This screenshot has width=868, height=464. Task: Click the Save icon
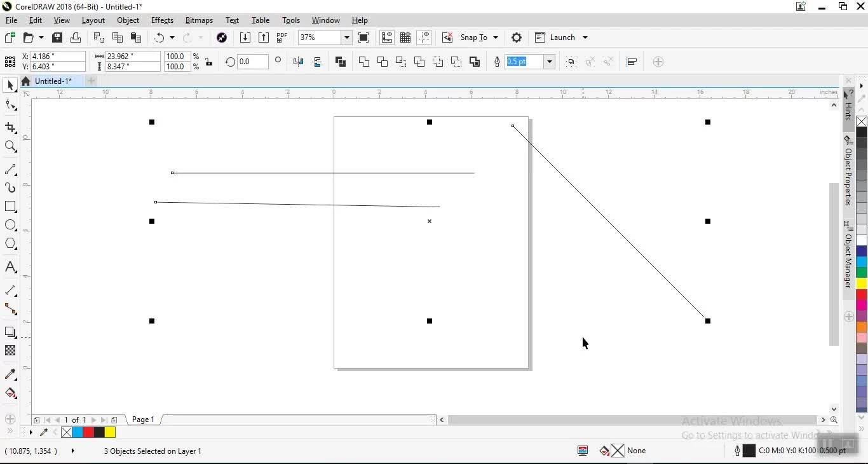click(x=57, y=38)
